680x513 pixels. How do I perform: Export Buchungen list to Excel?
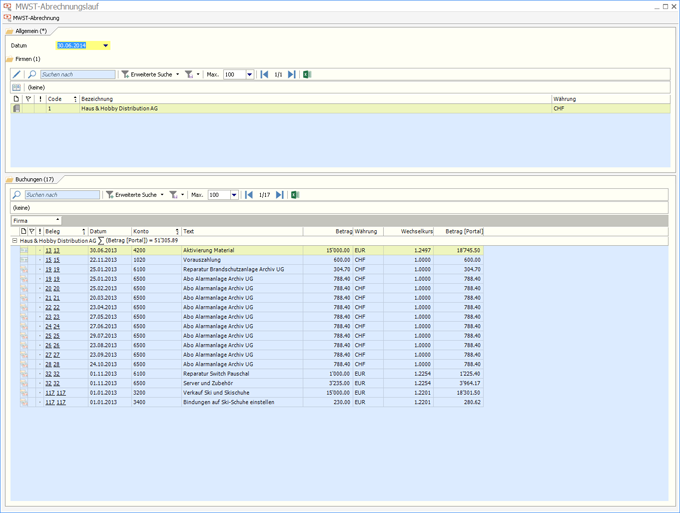295,195
